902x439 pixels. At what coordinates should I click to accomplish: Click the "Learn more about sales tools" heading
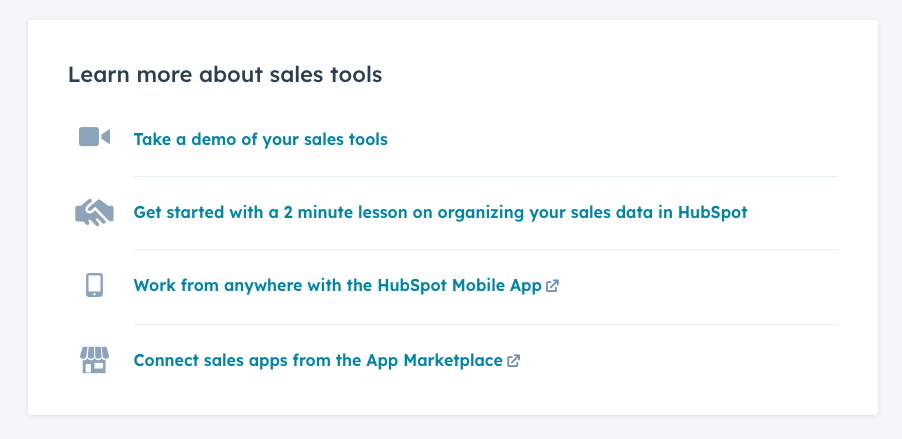pyautogui.click(x=225, y=74)
